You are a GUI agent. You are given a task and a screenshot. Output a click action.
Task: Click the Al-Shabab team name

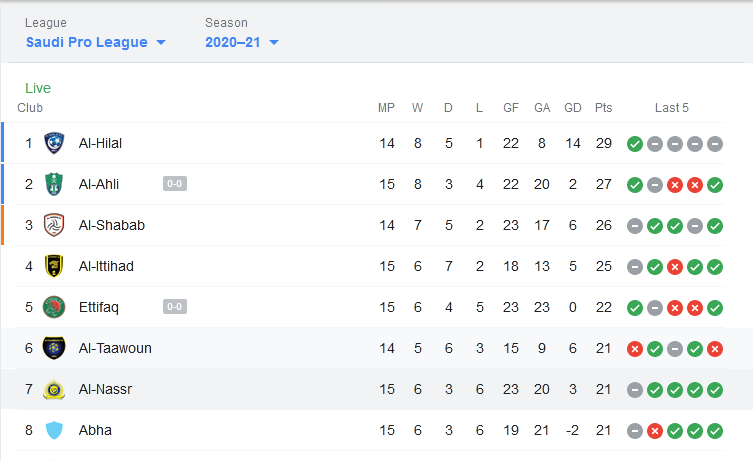pyautogui.click(x=112, y=225)
